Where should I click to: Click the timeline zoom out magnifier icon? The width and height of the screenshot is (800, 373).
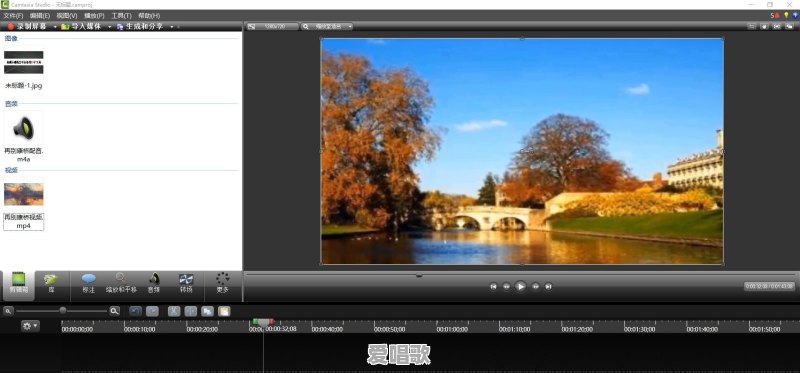(9, 311)
